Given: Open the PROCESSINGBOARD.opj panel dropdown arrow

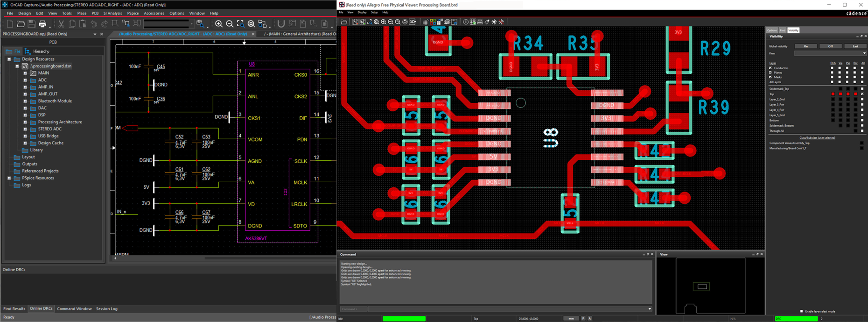Looking at the screenshot, I should [95, 34].
